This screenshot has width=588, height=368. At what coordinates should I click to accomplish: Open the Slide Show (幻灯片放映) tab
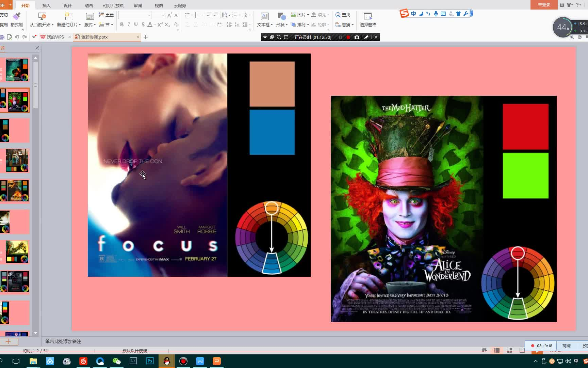click(x=113, y=5)
